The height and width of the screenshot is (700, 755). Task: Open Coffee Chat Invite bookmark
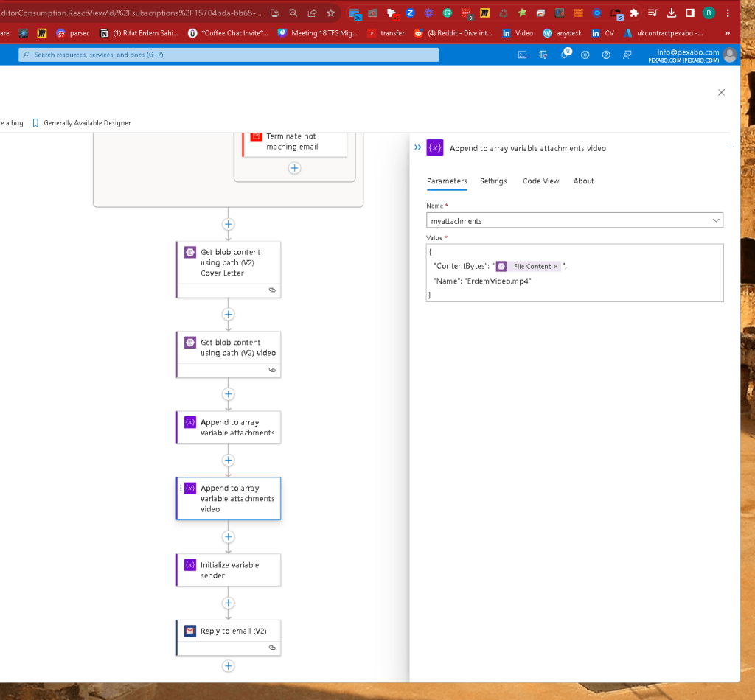(x=229, y=33)
